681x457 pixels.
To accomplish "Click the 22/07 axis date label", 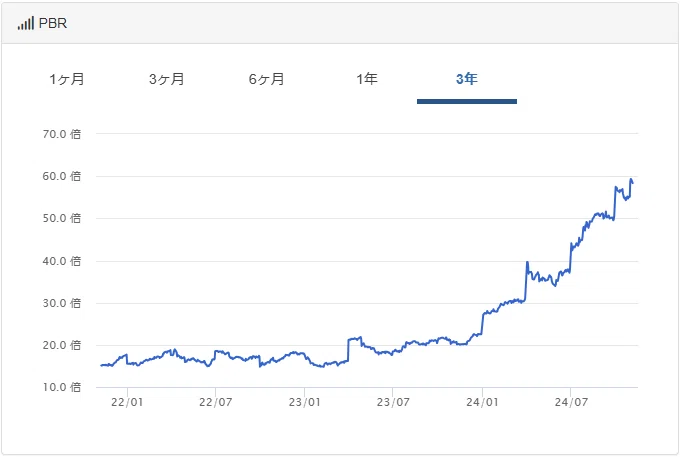I will pyautogui.click(x=215, y=402).
